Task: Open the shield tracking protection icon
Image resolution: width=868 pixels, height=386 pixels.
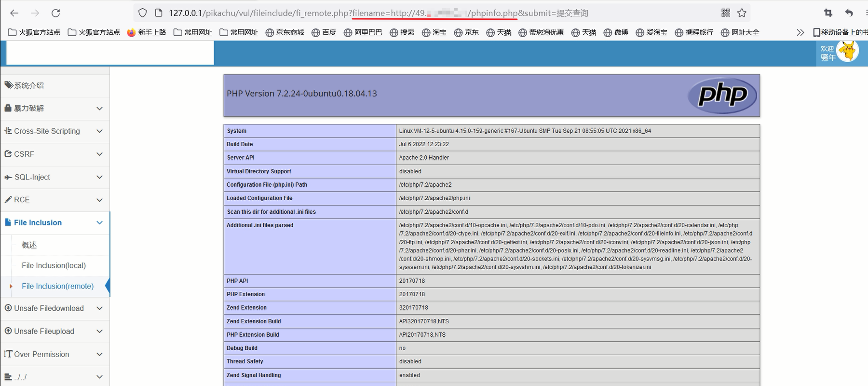Action: click(142, 13)
